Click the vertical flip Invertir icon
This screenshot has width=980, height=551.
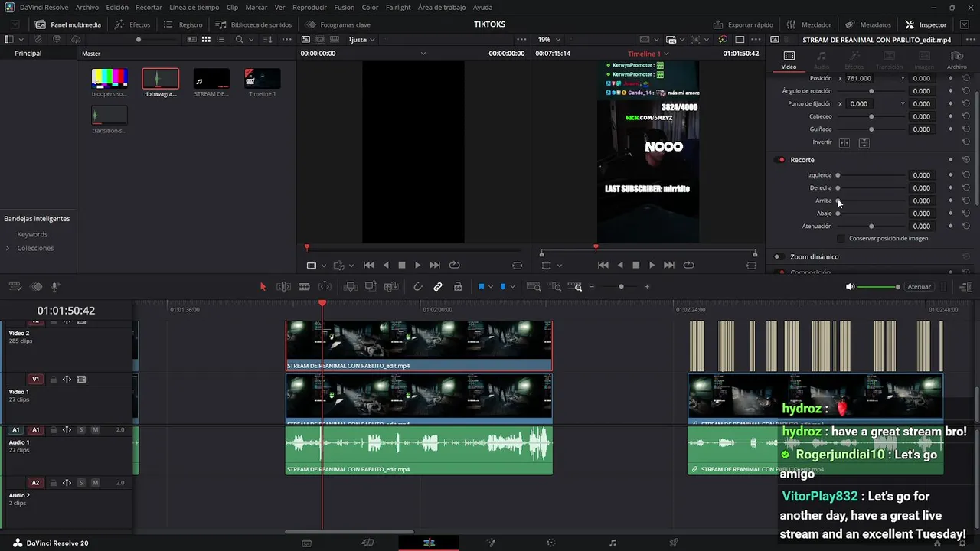pyautogui.click(x=864, y=142)
